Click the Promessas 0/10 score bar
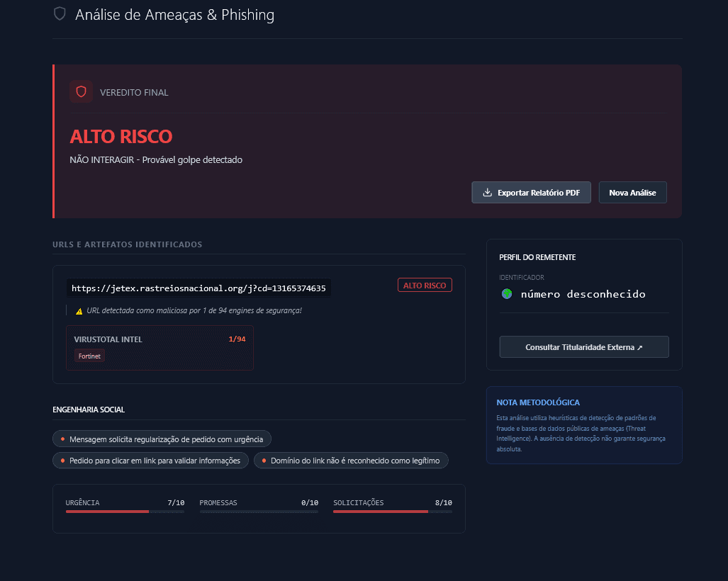The height and width of the screenshot is (581, 728). pyautogui.click(x=259, y=511)
